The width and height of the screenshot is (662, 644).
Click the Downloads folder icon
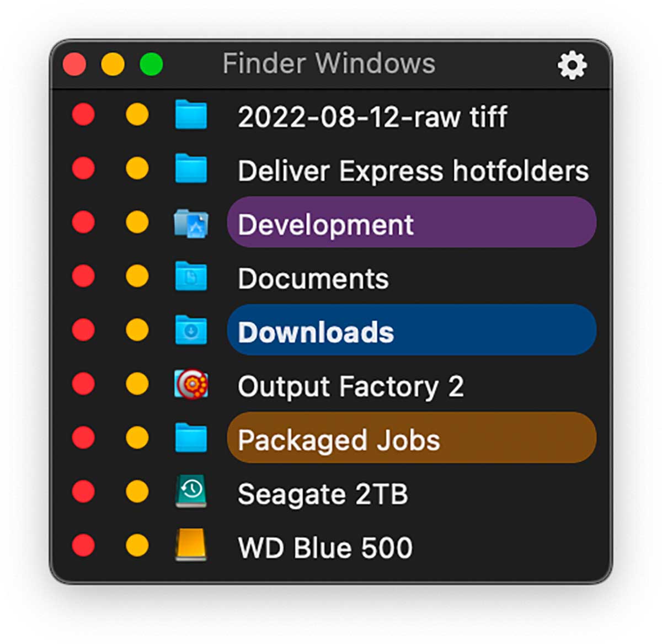pos(191,331)
